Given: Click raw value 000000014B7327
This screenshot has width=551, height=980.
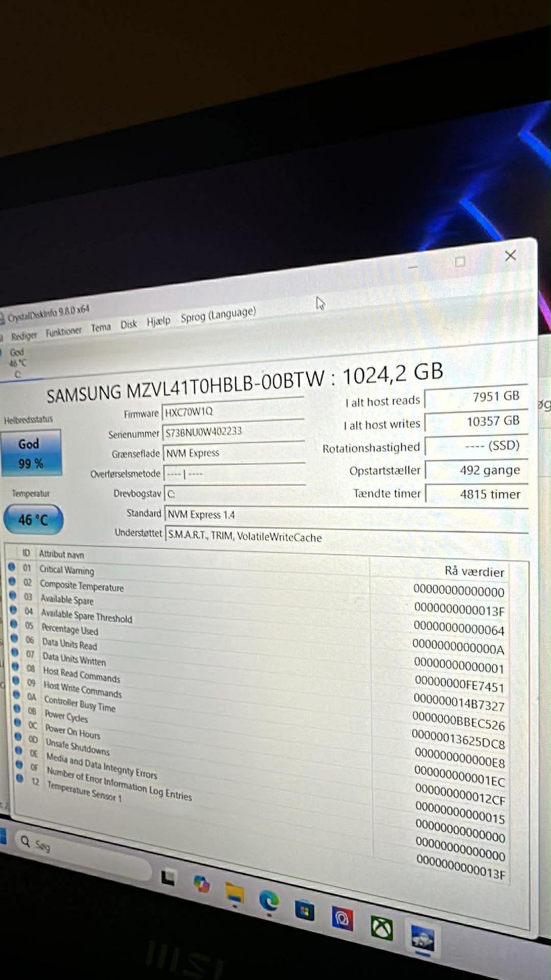Looking at the screenshot, I should click(459, 702).
